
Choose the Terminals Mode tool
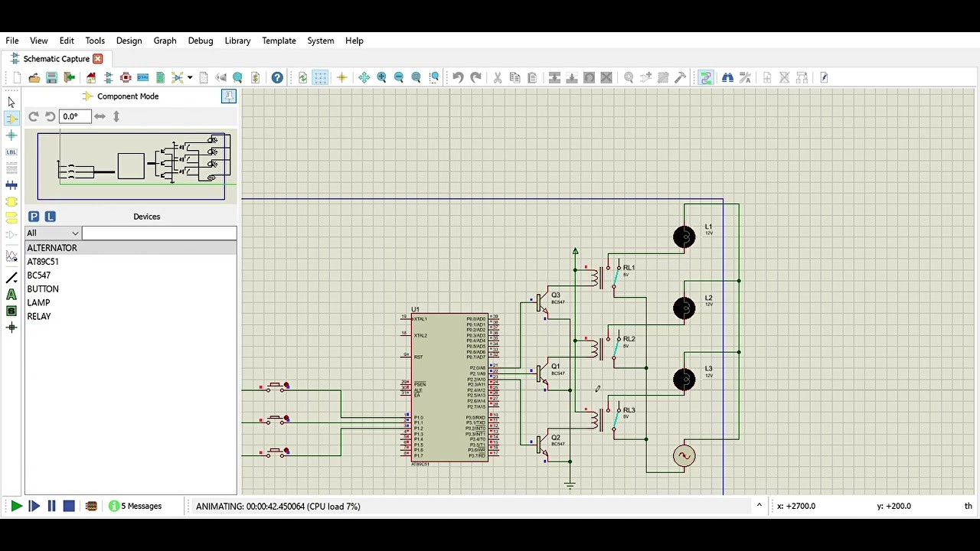tap(11, 218)
